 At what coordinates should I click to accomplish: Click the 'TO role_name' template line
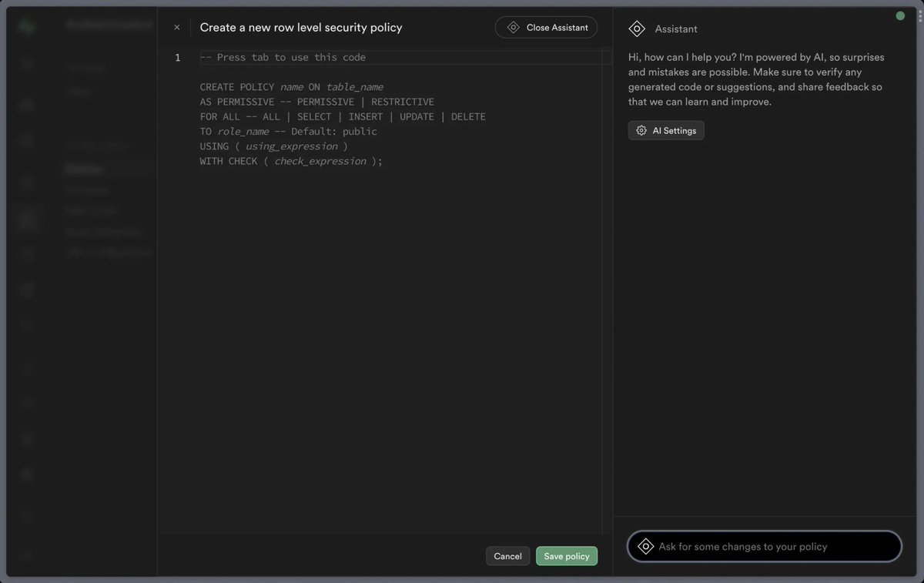[288, 132]
